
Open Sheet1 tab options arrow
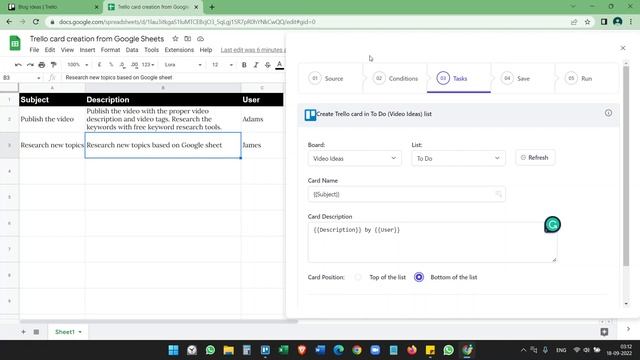(80, 332)
